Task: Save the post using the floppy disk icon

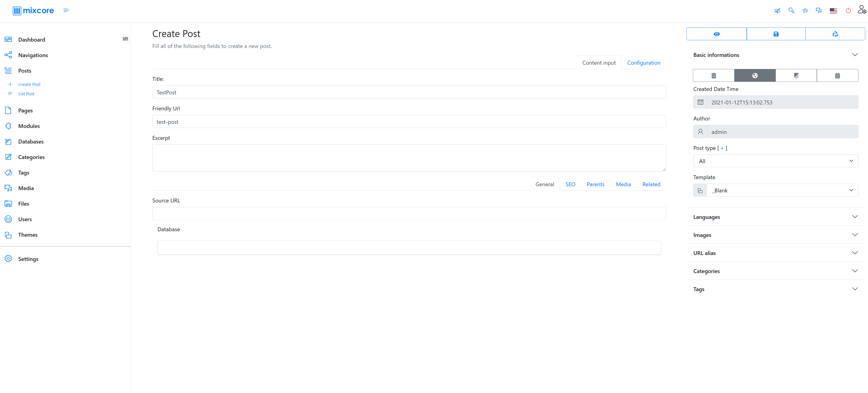Action: (x=776, y=34)
